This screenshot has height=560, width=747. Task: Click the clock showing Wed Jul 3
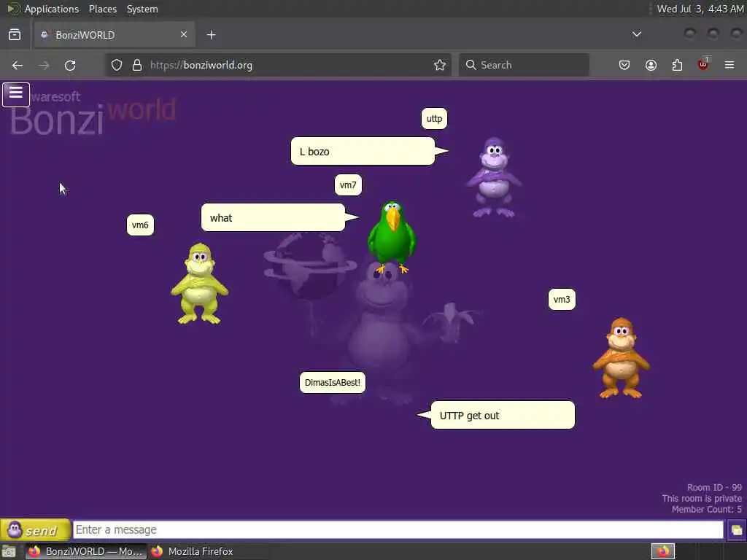(700, 9)
